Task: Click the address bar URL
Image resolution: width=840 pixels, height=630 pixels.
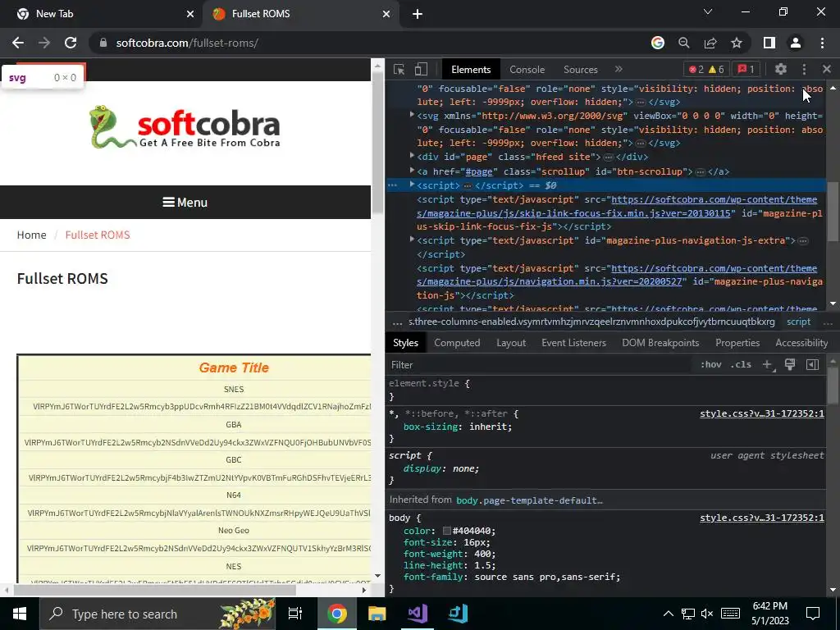Action: coord(187,43)
